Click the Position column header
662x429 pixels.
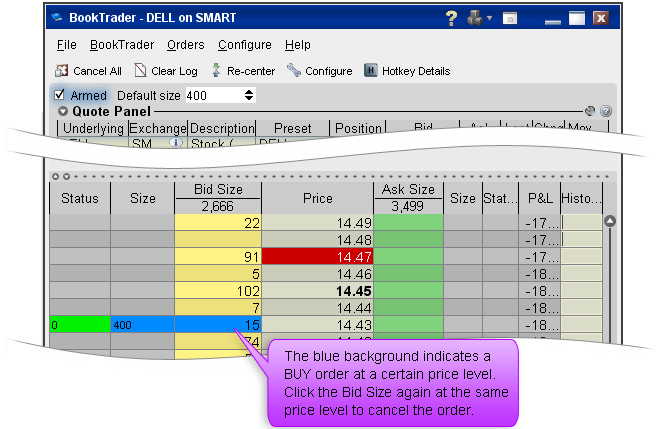tap(358, 128)
